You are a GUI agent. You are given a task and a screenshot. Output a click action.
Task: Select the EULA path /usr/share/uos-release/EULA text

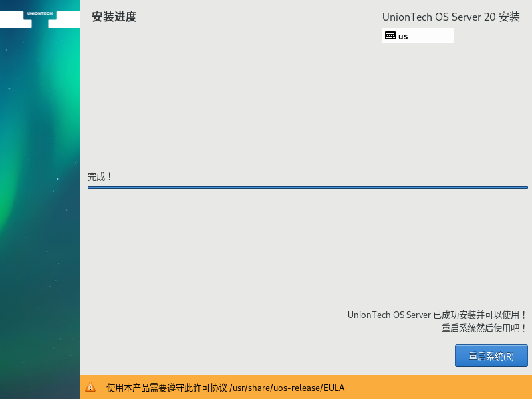[x=287, y=388]
